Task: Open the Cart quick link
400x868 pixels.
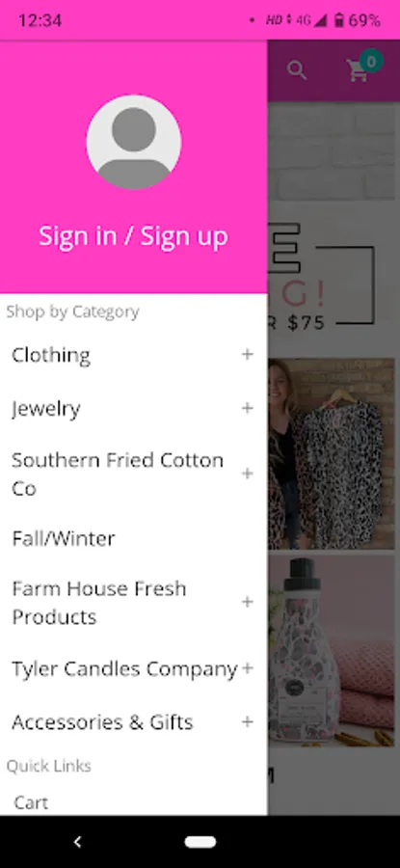Action: (31, 802)
